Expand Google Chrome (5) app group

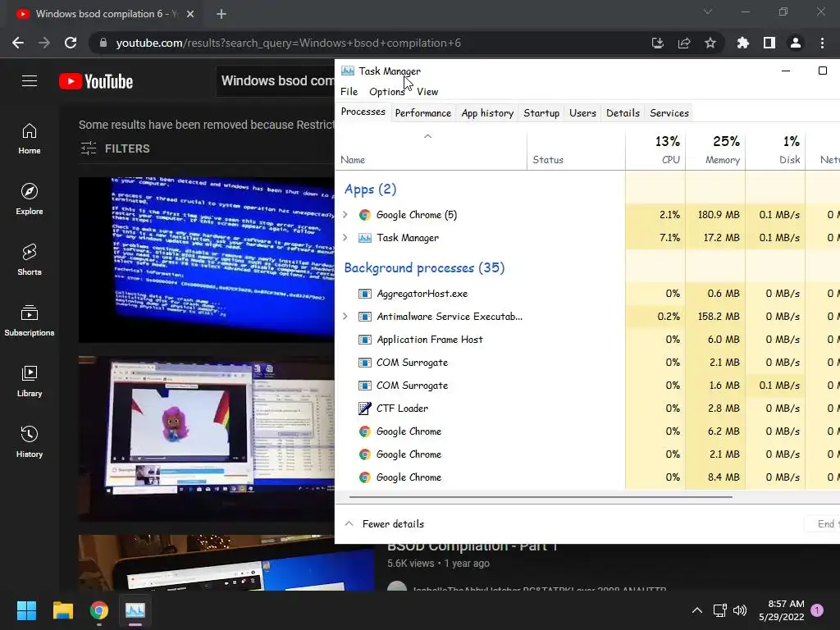pos(345,215)
